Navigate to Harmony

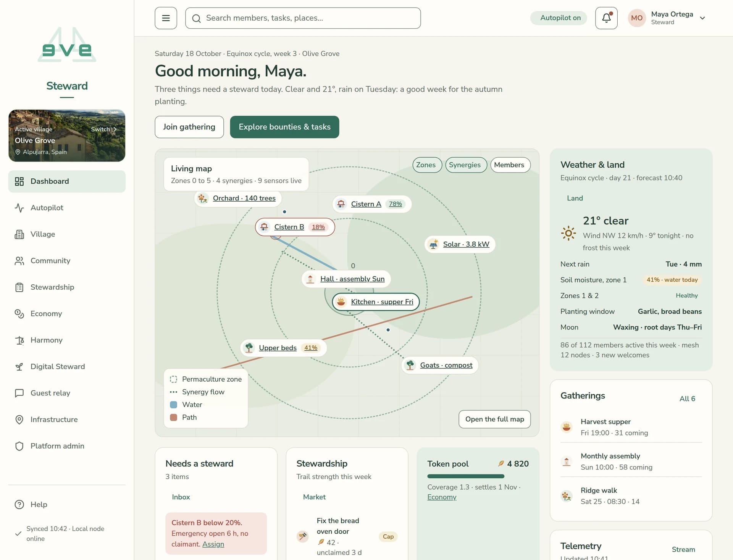(67, 340)
